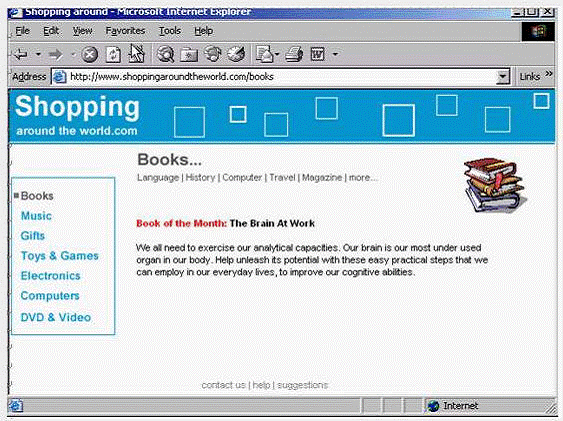Go to the Gifts category
The width and height of the screenshot is (563, 421).
click(x=33, y=236)
